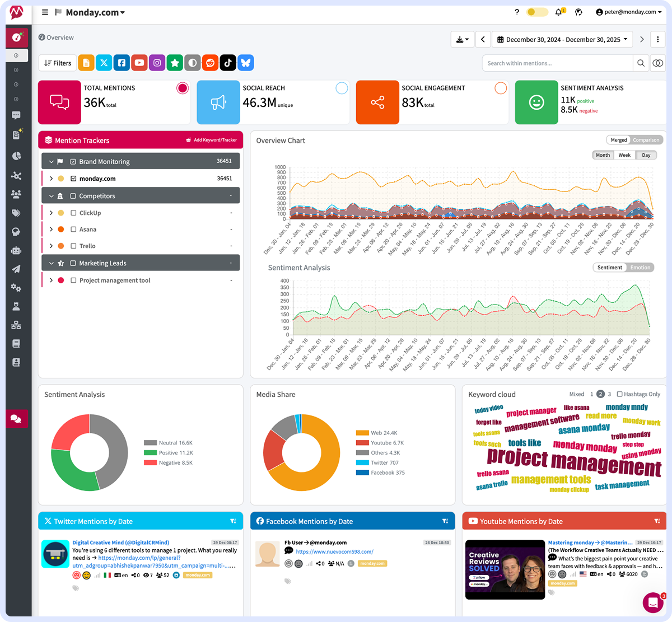Click the search within mentions input field

[x=557, y=63]
